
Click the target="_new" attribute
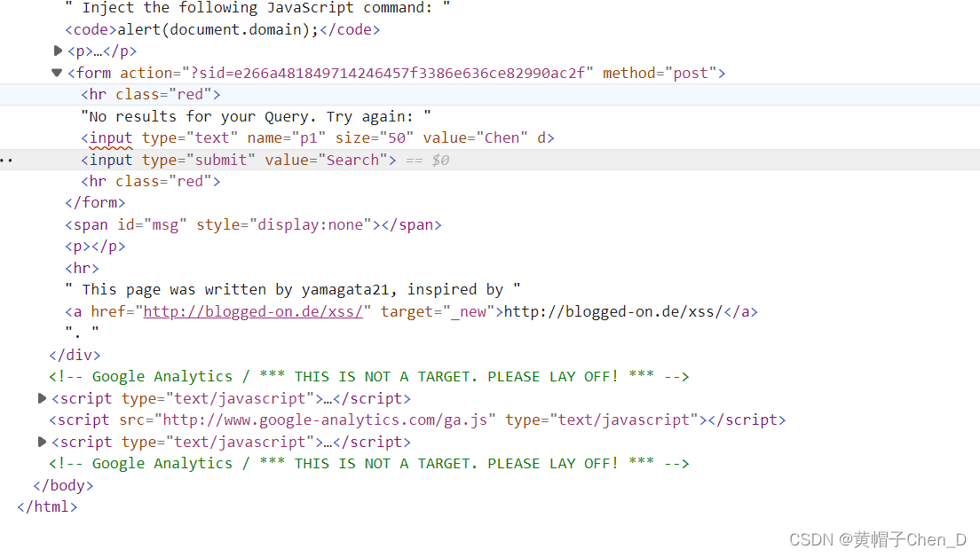[x=438, y=311]
